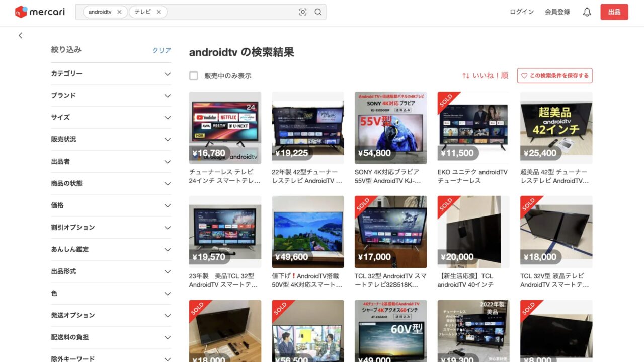Image resolution: width=644 pixels, height=362 pixels.
Task: Open the Sharp Aquos 60V型 thumbnail
Action: (390, 331)
